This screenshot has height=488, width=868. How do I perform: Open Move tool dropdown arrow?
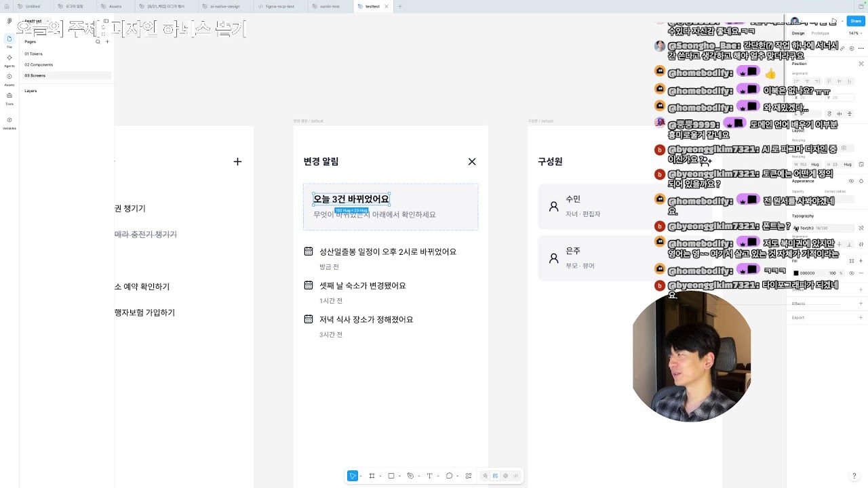(x=361, y=476)
